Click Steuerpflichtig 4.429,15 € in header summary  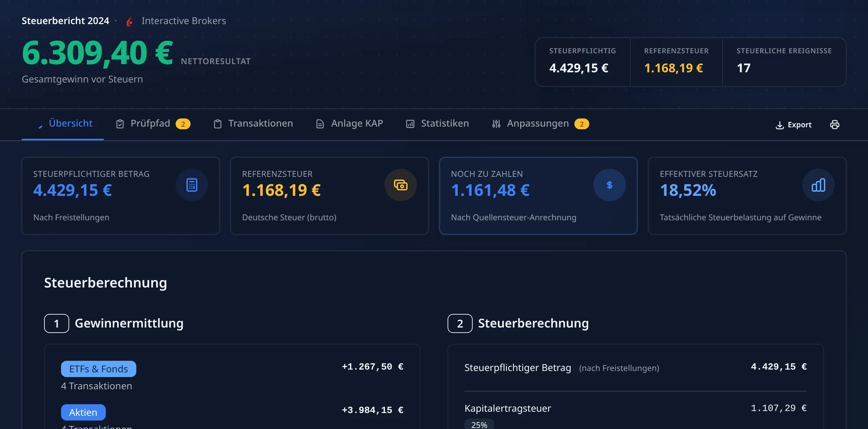click(x=583, y=62)
